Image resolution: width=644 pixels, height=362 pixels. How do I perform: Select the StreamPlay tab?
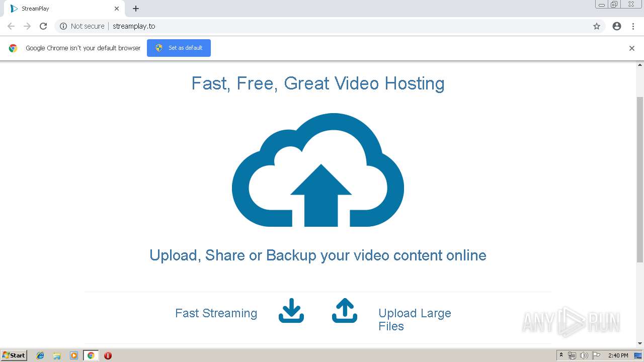pyautogui.click(x=64, y=9)
